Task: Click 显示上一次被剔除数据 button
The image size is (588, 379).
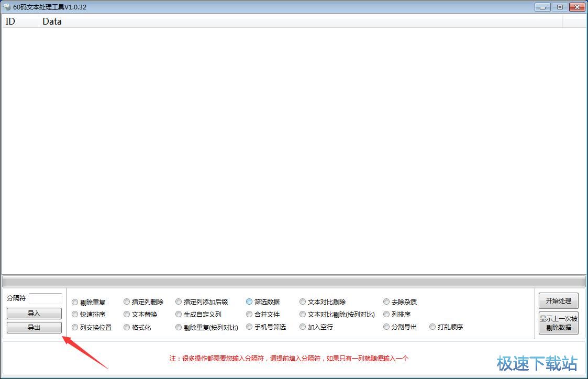Action: tap(558, 323)
